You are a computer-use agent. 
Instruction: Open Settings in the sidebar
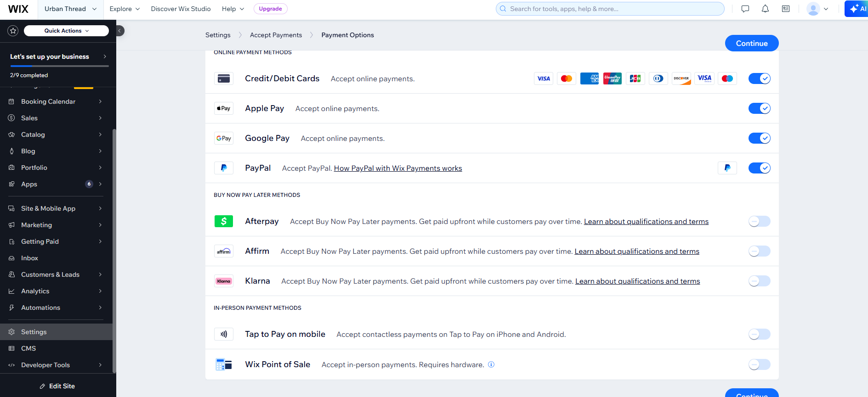click(56, 332)
